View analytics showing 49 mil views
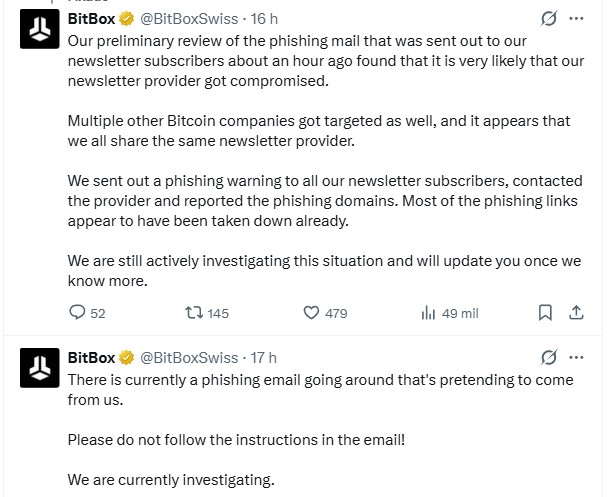Image resolution: width=607 pixels, height=497 pixels. pos(450,313)
